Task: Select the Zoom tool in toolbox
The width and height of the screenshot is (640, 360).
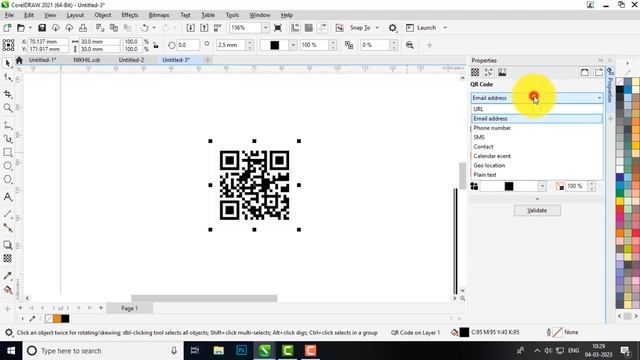Action: [x=7, y=107]
